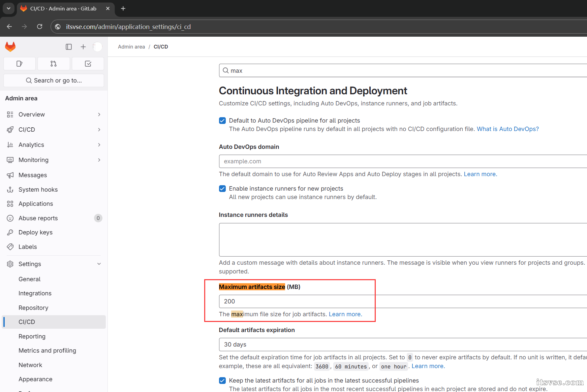The height and width of the screenshot is (392, 587).
Task: Collapse the Settings section chevron
Action: (99, 264)
